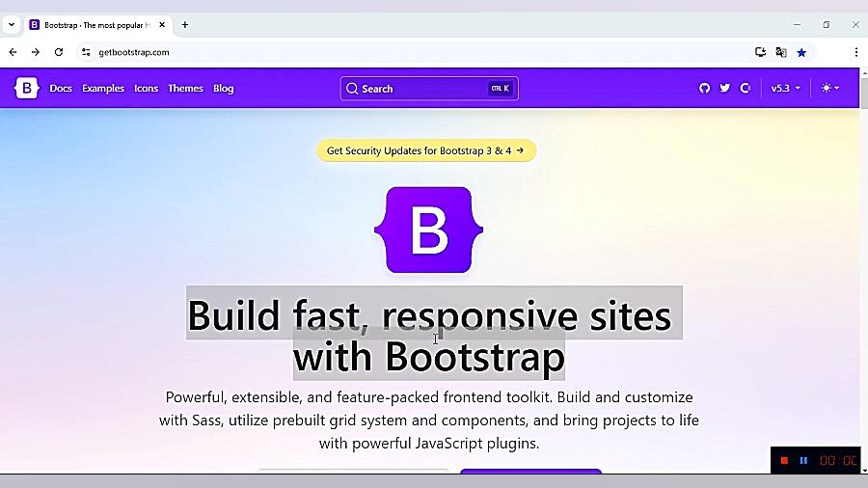Viewport: 868px width, 488px height.
Task: Close the Bootstrap tab
Action: [x=162, y=25]
